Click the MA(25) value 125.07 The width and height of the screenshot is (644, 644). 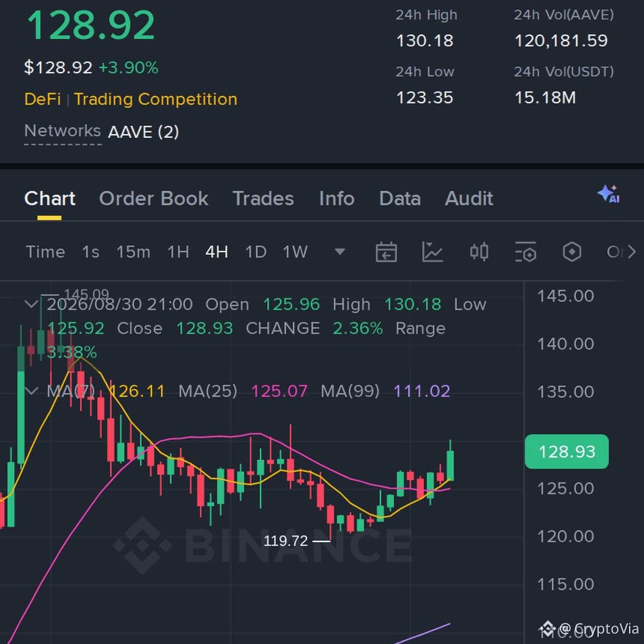pyautogui.click(x=279, y=391)
